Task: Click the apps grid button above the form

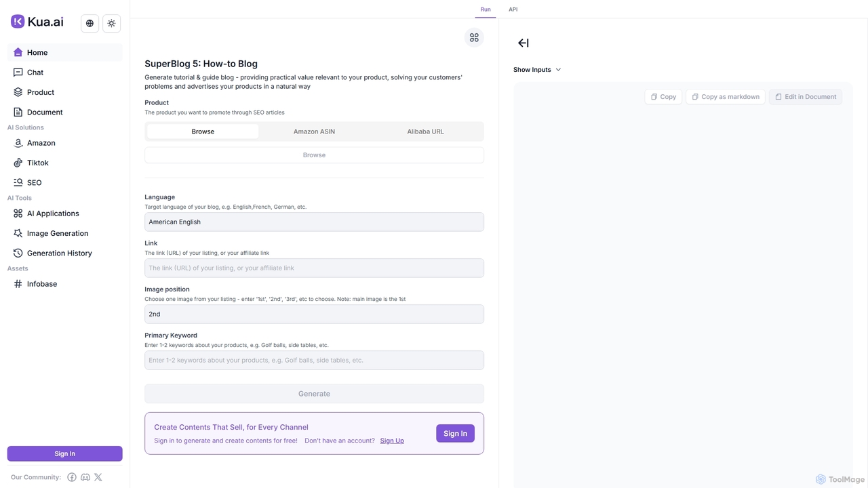Action: click(x=474, y=38)
